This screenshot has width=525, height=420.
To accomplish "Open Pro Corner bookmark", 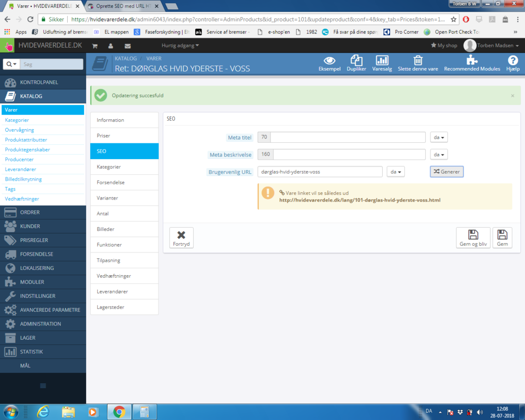I will pyautogui.click(x=401, y=32).
